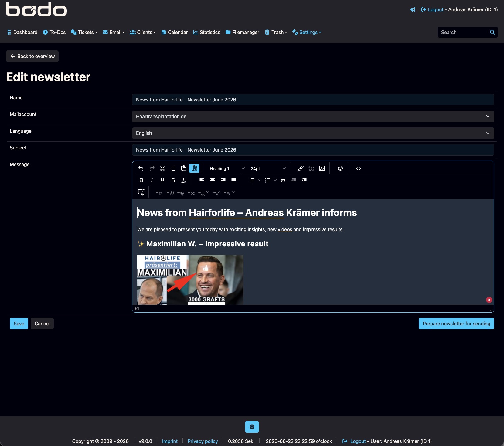Image resolution: width=504 pixels, height=446 pixels.
Task: Click the Maximilian video thumbnail in message
Action: pyautogui.click(x=190, y=280)
